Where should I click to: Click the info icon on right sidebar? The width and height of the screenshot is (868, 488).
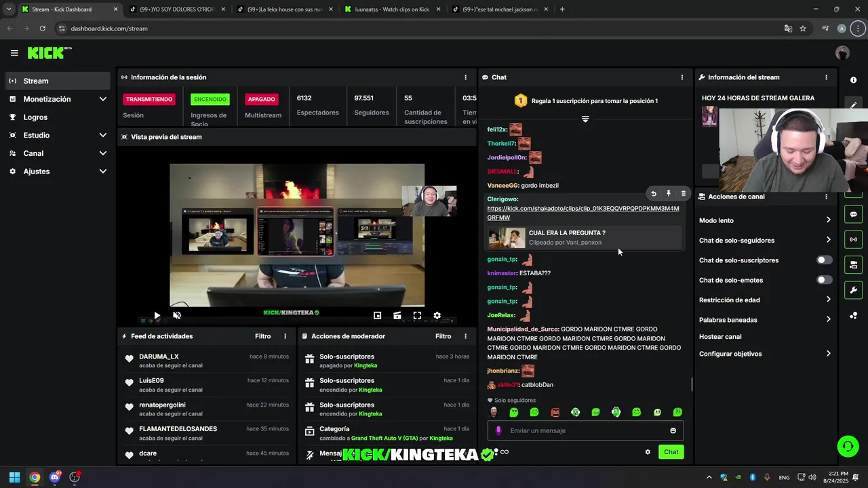[853, 80]
